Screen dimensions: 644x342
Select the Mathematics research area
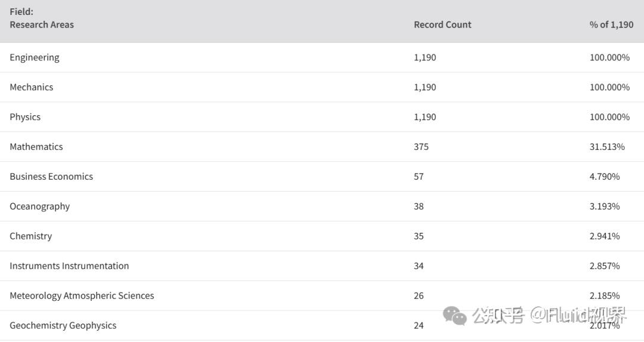(x=36, y=147)
